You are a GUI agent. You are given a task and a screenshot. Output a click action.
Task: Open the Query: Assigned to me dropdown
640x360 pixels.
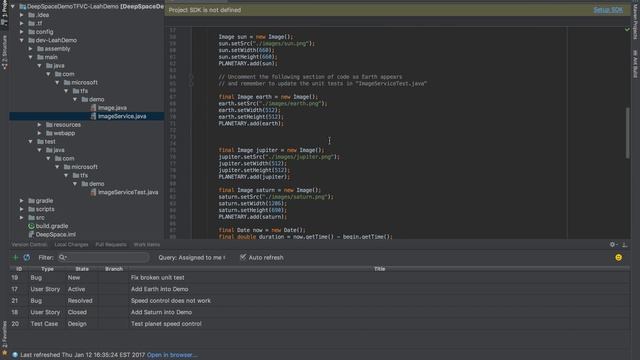(x=192, y=258)
